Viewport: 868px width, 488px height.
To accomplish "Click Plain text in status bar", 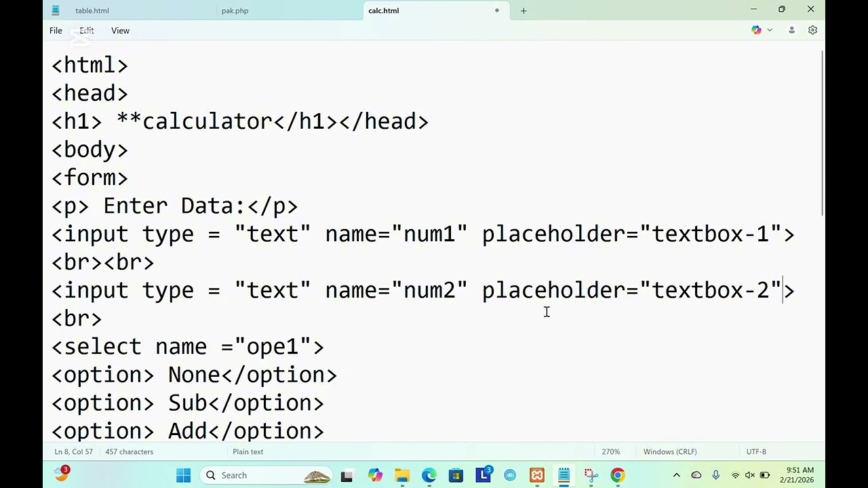I will pos(248,452).
